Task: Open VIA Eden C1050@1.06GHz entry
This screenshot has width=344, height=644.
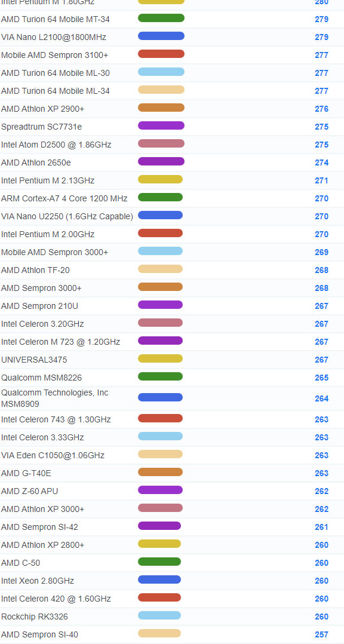Action: point(53,455)
